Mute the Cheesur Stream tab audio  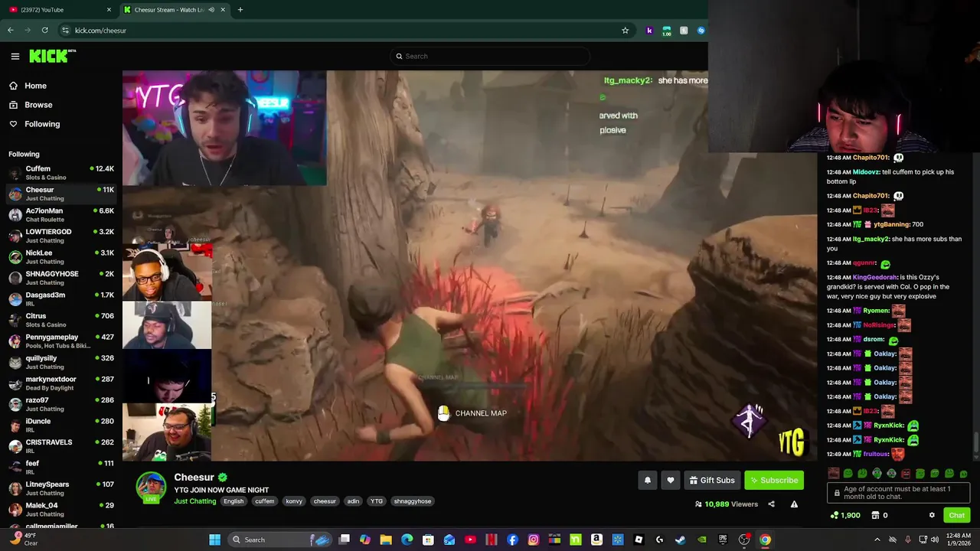(x=211, y=10)
